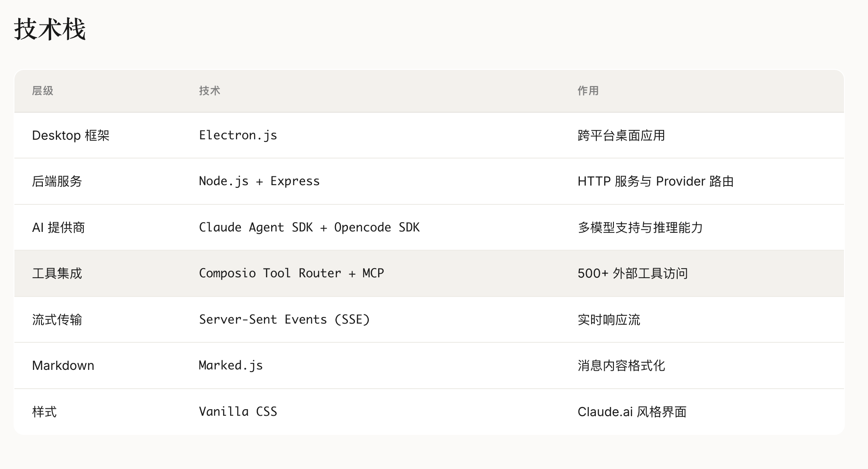This screenshot has height=469, width=868.
Task: Click the 作用 column header
Action: pyautogui.click(x=588, y=91)
